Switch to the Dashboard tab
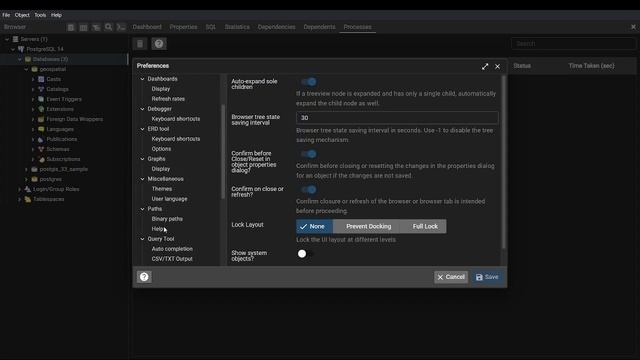 pyautogui.click(x=147, y=27)
